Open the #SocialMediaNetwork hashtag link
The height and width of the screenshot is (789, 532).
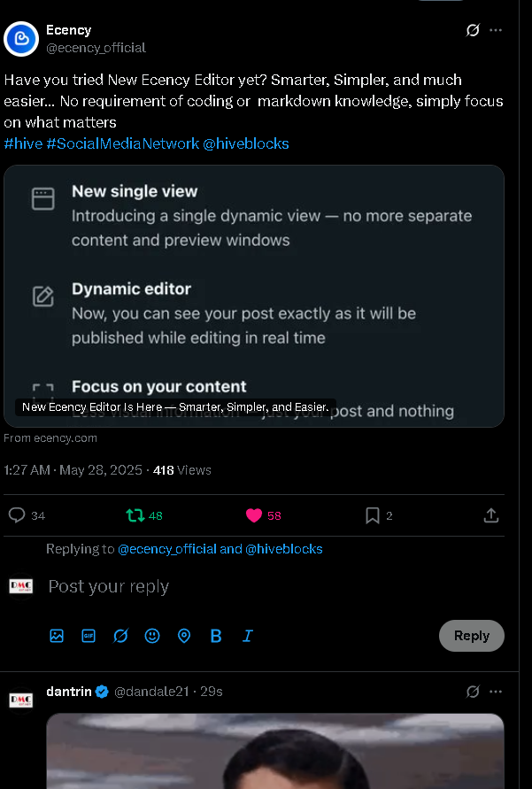(123, 144)
